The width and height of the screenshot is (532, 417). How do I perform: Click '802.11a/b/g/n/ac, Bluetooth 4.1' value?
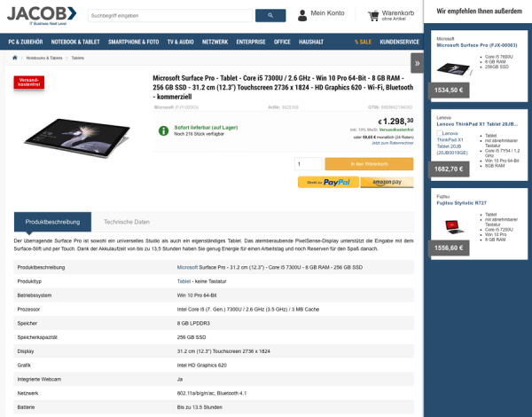(x=212, y=393)
